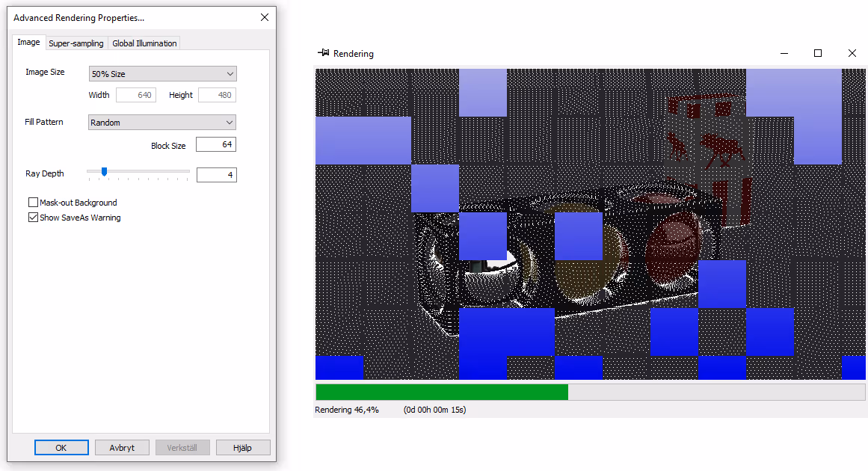
Task: Click Avbryt to cancel the dialog
Action: (122, 446)
